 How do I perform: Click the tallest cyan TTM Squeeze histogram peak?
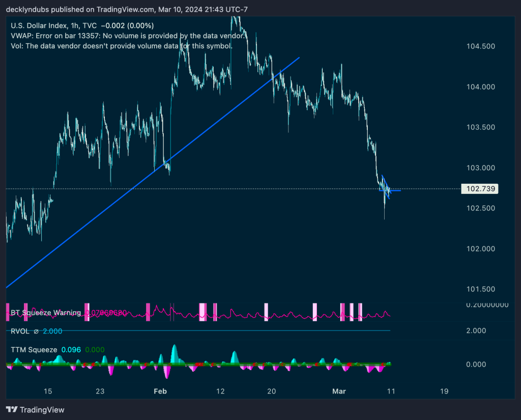pos(175,352)
